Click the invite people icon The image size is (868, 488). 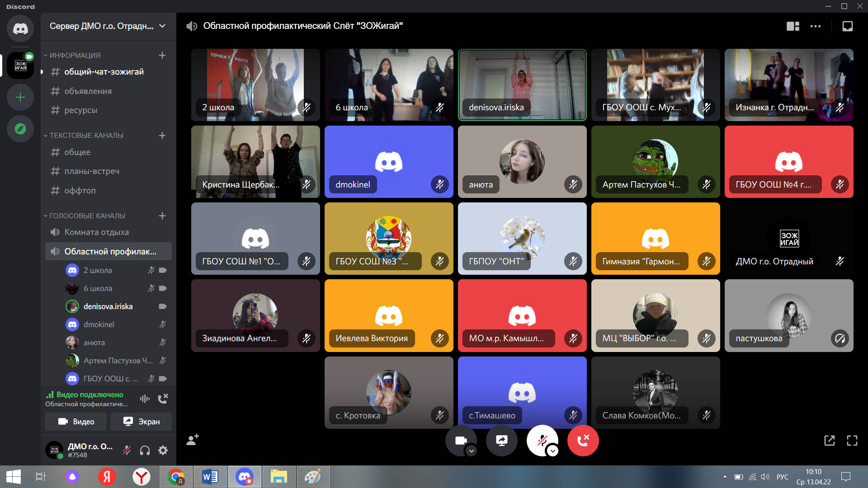click(x=193, y=440)
